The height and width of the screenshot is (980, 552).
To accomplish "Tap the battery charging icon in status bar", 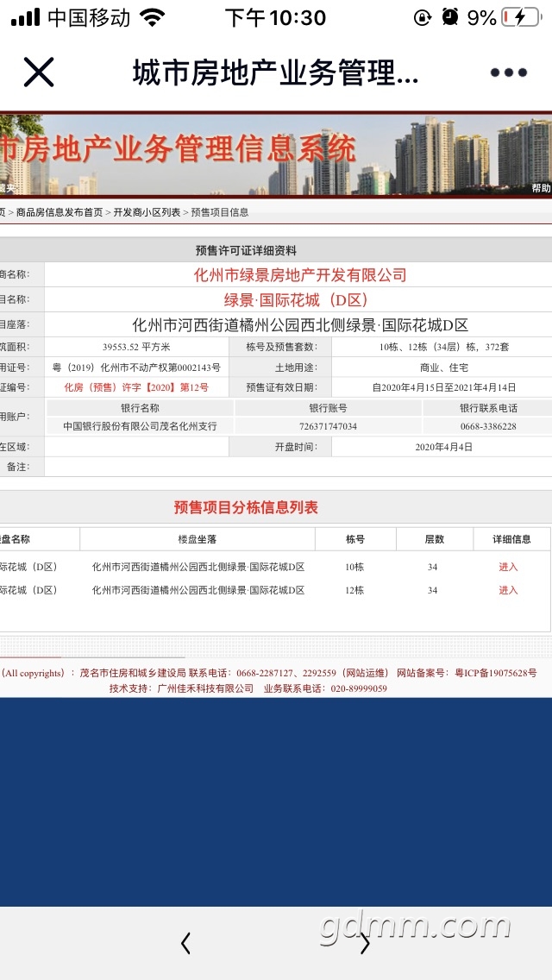I will tap(521, 17).
